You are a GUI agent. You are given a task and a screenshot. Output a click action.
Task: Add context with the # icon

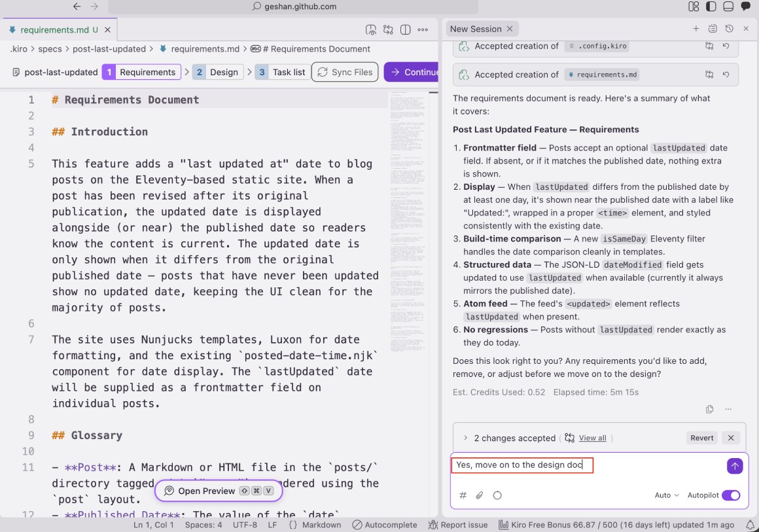point(463,495)
